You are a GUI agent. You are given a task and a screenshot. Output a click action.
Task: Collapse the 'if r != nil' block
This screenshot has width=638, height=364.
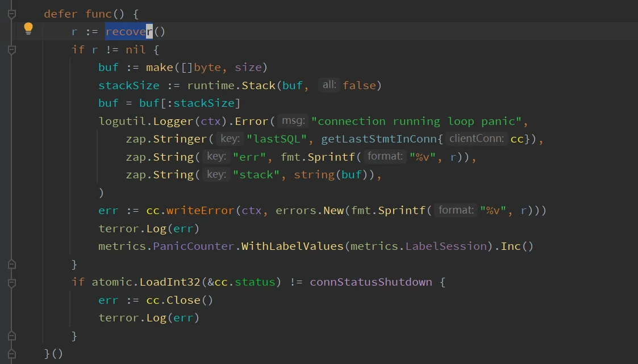(x=11, y=49)
